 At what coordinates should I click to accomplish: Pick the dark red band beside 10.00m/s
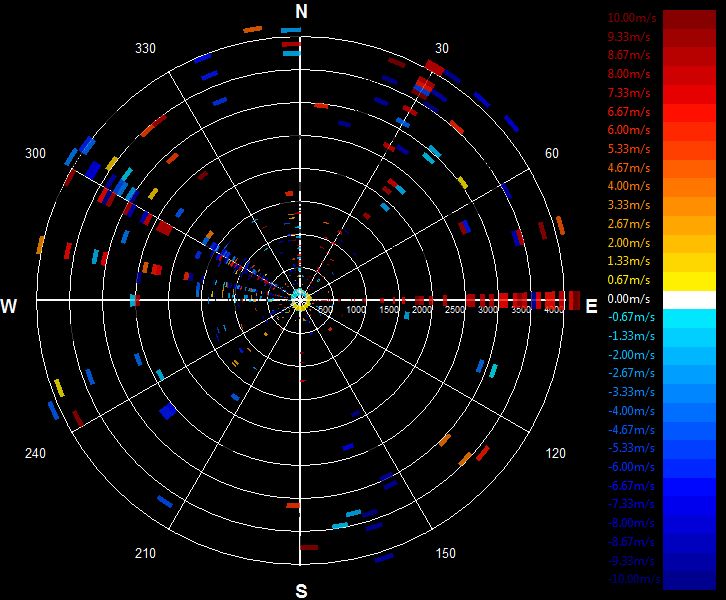(x=689, y=20)
